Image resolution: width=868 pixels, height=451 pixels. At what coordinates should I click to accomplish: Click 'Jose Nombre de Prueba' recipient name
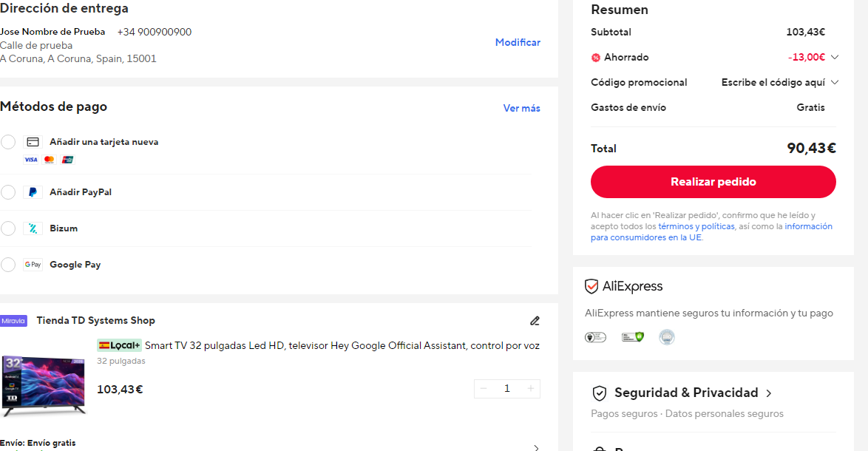pos(52,32)
